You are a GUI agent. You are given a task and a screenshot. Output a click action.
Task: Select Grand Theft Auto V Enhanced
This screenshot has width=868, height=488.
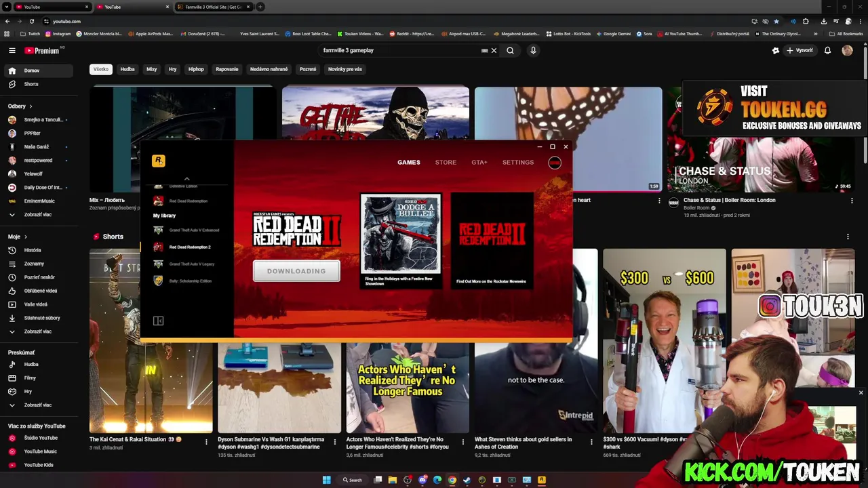click(185, 230)
